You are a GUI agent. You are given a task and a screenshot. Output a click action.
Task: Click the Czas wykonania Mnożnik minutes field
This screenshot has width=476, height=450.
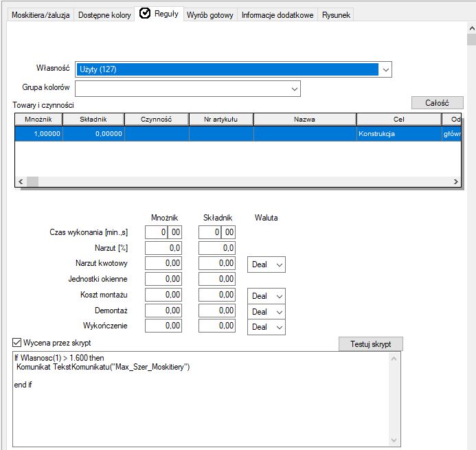click(156, 232)
